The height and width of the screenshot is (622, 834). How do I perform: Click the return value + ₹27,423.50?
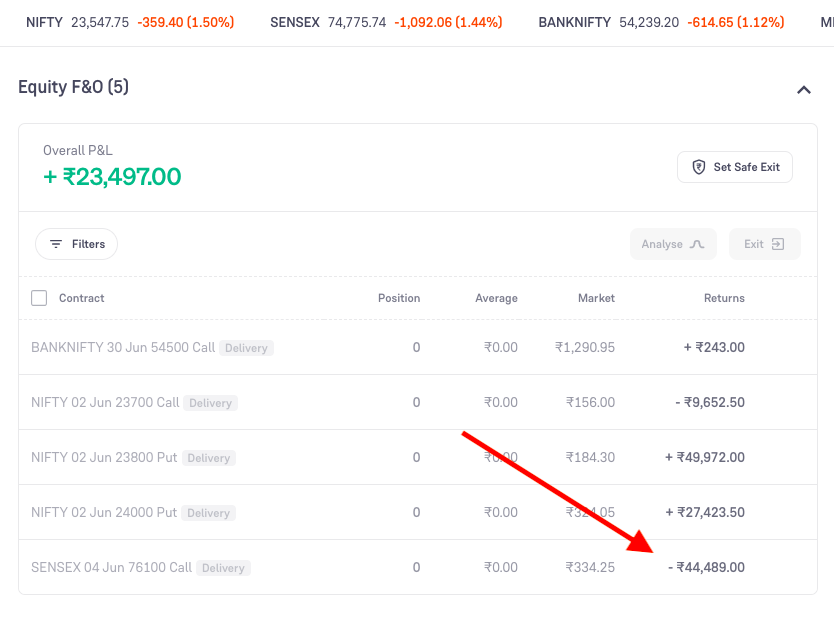click(x=705, y=512)
